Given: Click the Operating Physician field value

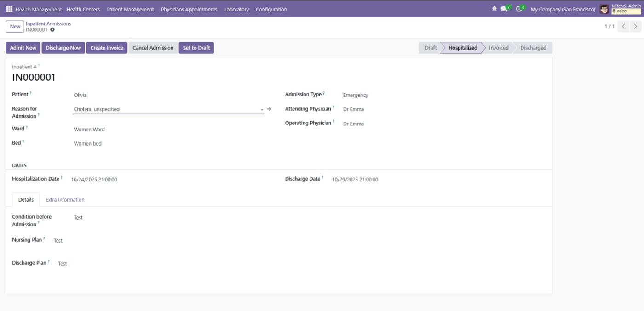Looking at the screenshot, I should [353, 124].
